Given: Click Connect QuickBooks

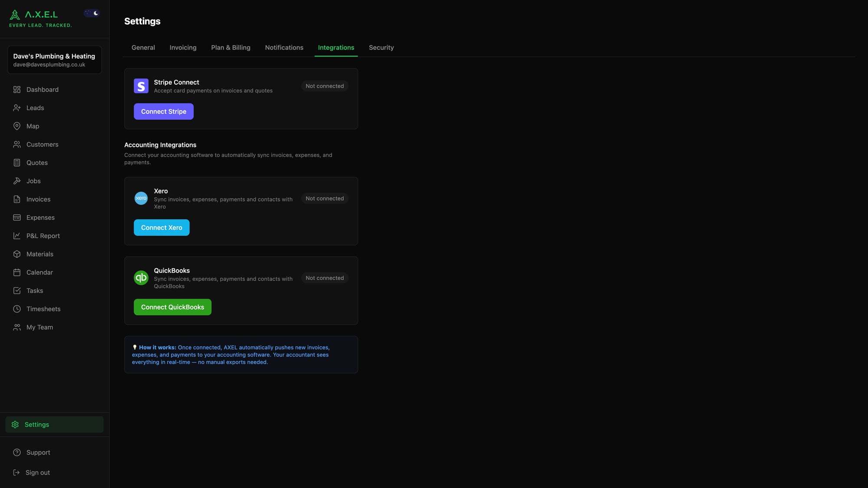Looking at the screenshot, I should click(x=172, y=307).
